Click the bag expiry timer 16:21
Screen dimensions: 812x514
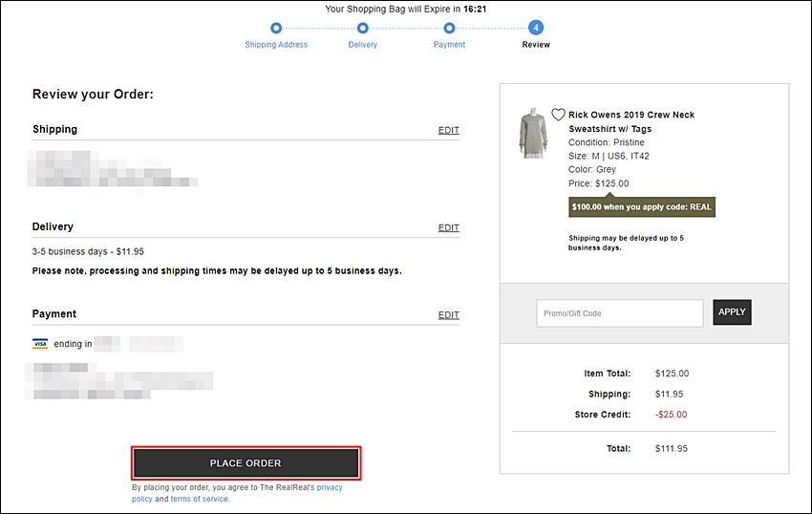475,9
